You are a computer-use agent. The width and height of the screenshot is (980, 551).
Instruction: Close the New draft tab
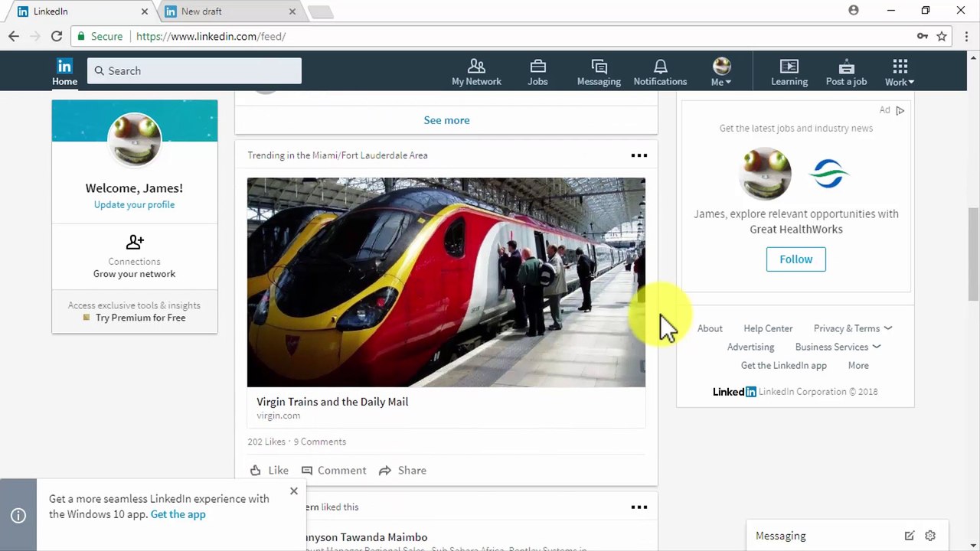(x=292, y=11)
